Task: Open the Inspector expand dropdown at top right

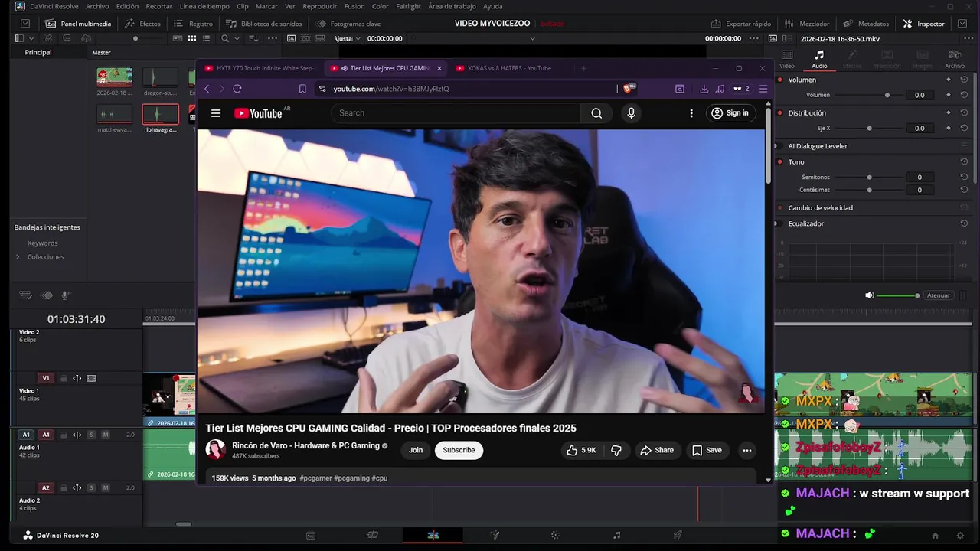Action: (962, 24)
